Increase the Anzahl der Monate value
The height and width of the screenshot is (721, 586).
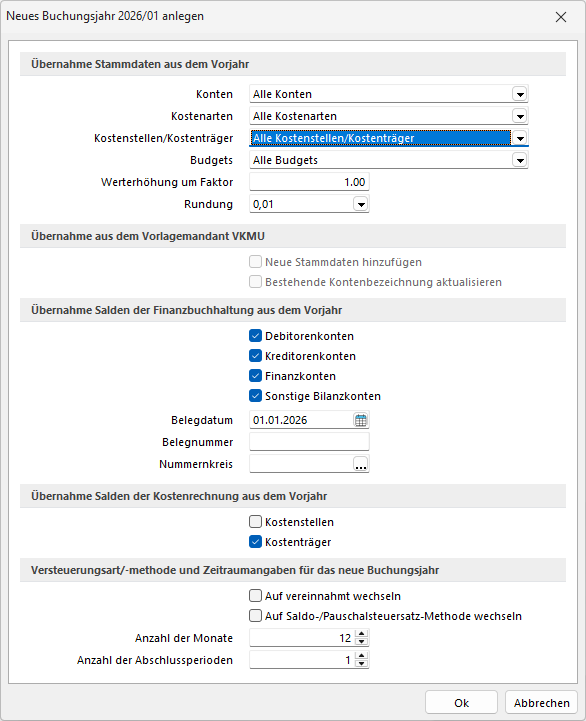pyautogui.click(x=362, y=634)
